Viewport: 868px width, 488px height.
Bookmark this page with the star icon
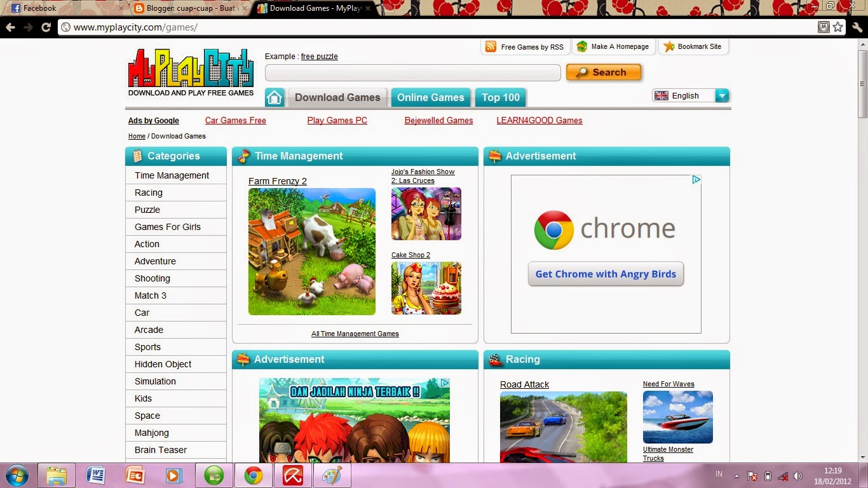tap(838, 27)
